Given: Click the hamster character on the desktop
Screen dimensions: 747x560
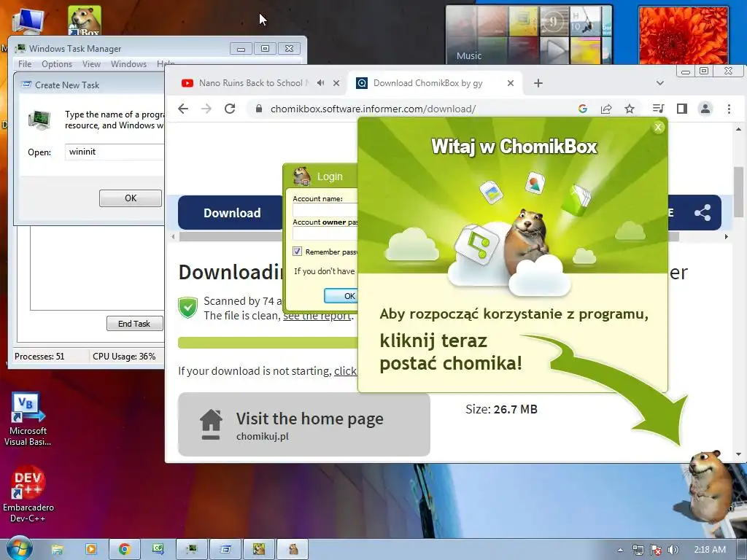Looking at the screenshot, I should coord(711,488).
